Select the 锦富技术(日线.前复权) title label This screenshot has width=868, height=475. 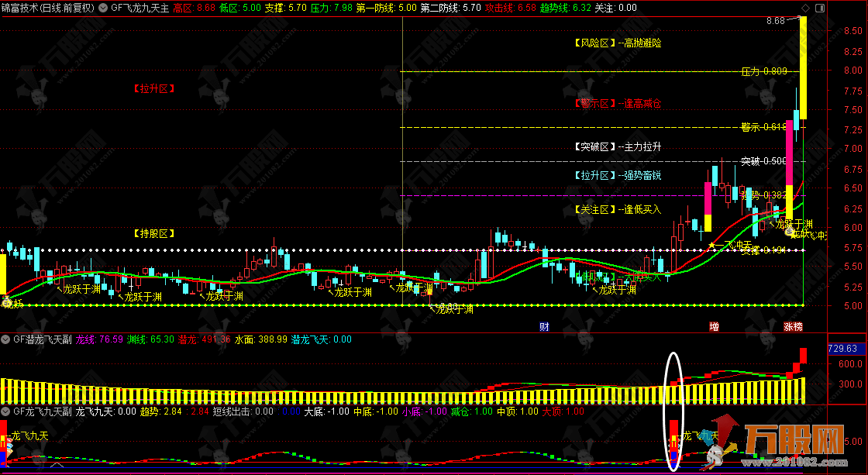click(x=48, y=7)
